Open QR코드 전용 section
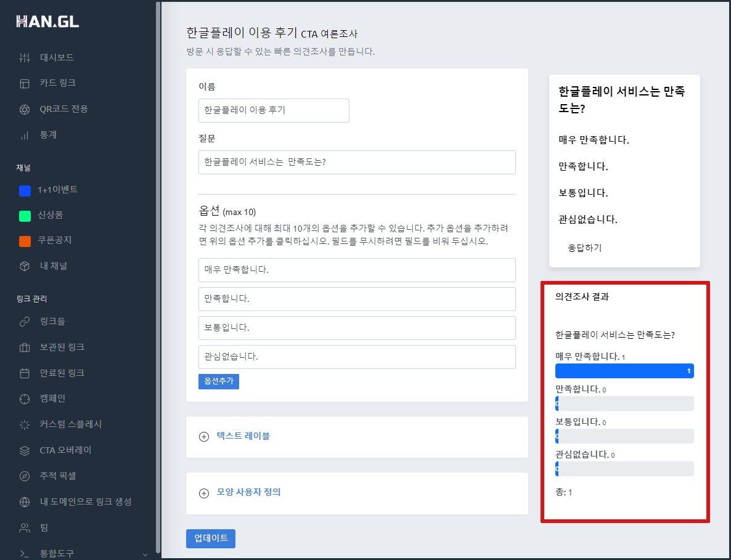 64,109
